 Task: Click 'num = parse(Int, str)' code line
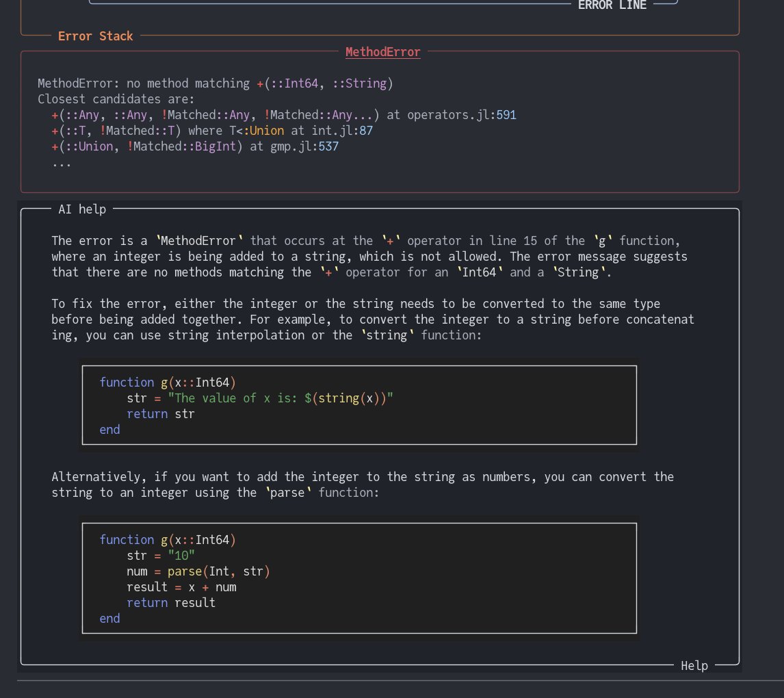[x=198, y=571]
